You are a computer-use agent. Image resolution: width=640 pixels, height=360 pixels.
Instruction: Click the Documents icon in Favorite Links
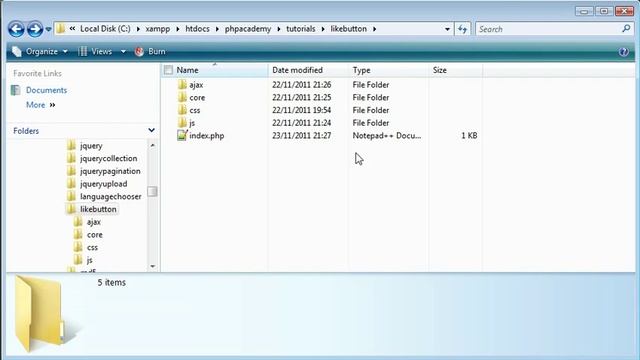click(x=16, y=90)
